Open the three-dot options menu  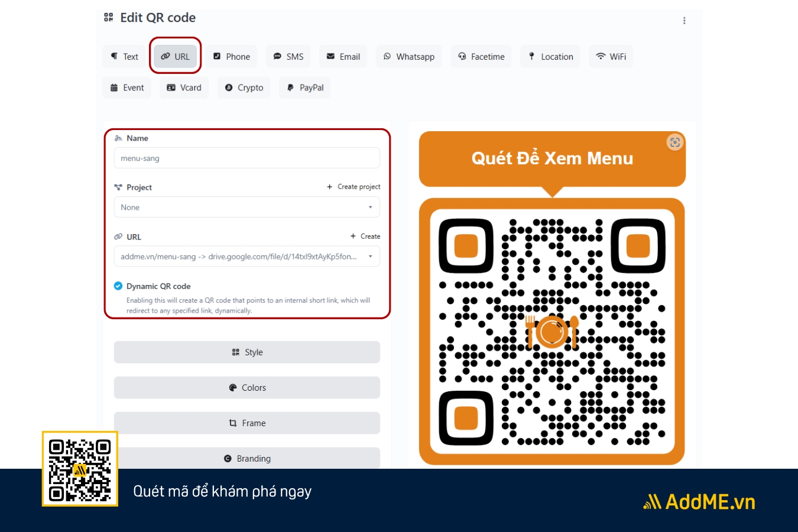coord(685,21)
